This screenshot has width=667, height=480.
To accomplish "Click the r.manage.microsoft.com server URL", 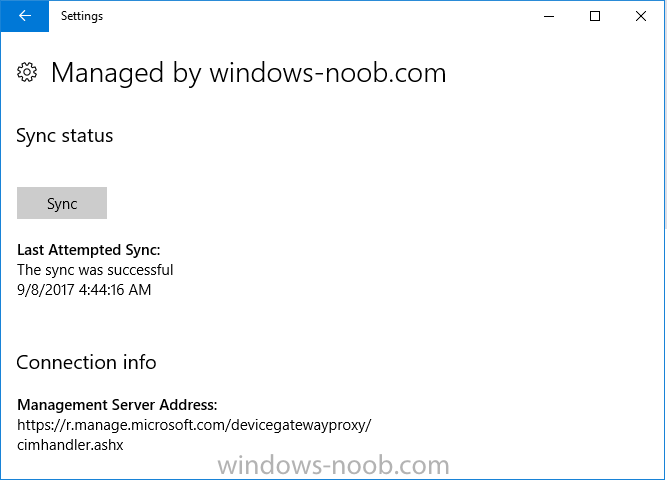I will 194,425.
